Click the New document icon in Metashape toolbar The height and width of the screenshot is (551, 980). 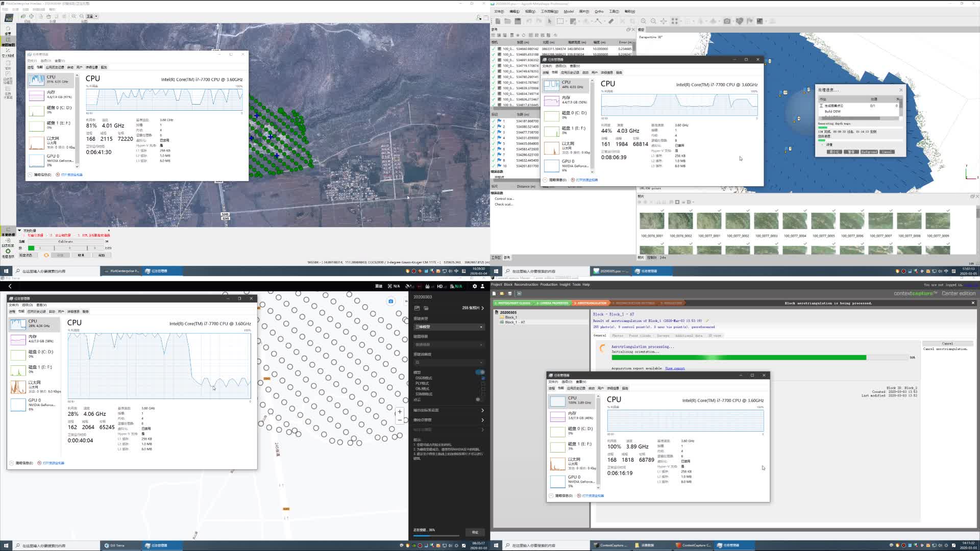[x=498, y=21]
